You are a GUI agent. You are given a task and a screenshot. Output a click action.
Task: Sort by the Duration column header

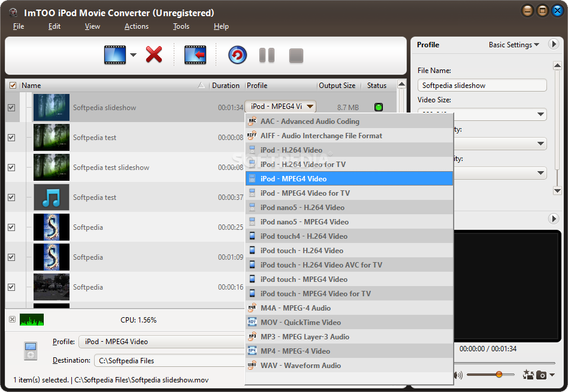coord(226,86)
